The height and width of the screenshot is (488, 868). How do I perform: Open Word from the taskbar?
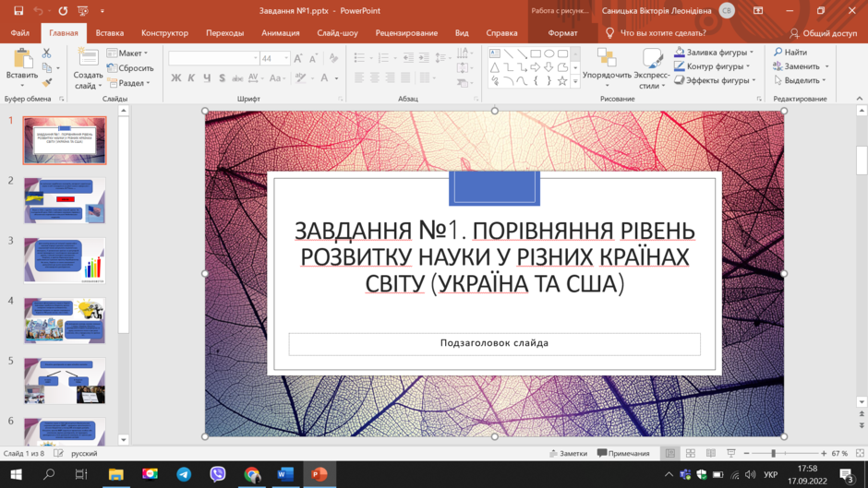tap(285, 474)
